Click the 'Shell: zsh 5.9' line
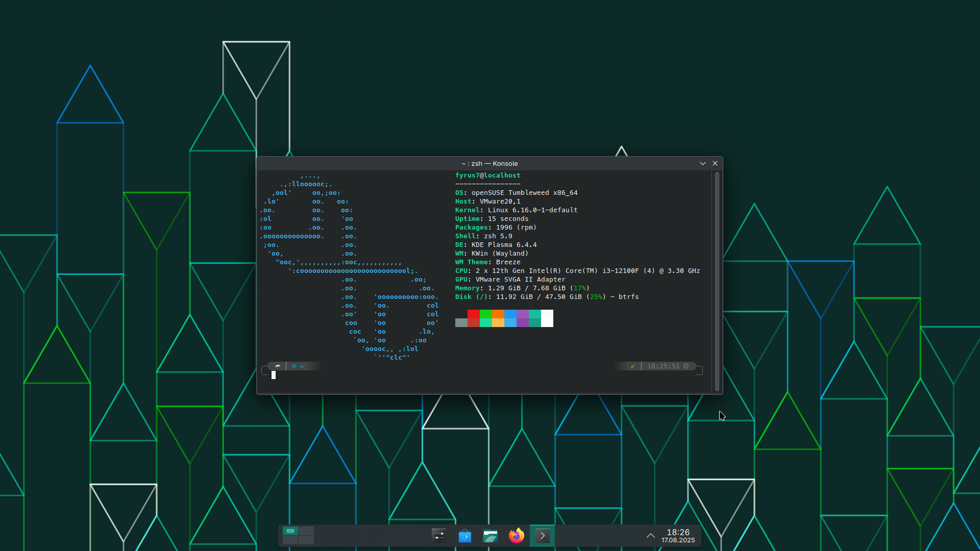Viewport: 980px width, 551px height. click(484, 236)
